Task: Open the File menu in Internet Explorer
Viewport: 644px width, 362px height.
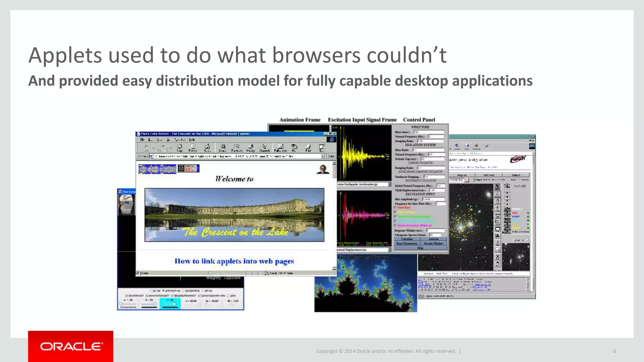Action: click(142, 140)
